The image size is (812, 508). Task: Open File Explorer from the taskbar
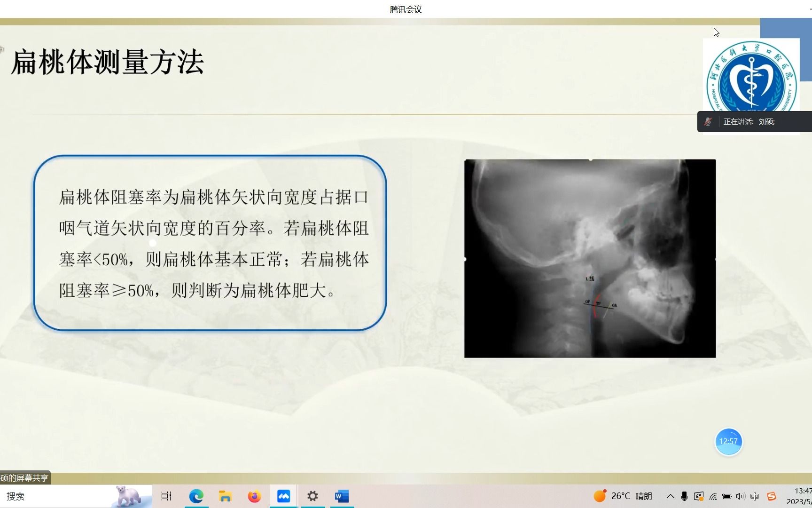coord(225,496)
